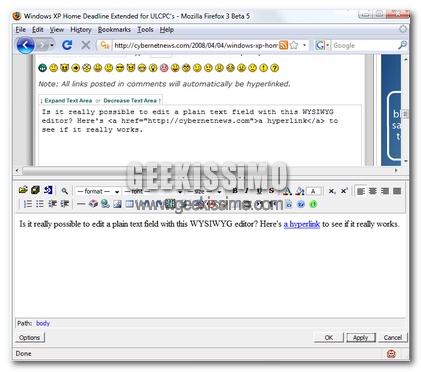Insert the pink blushing emoticon

click(164, 68)
